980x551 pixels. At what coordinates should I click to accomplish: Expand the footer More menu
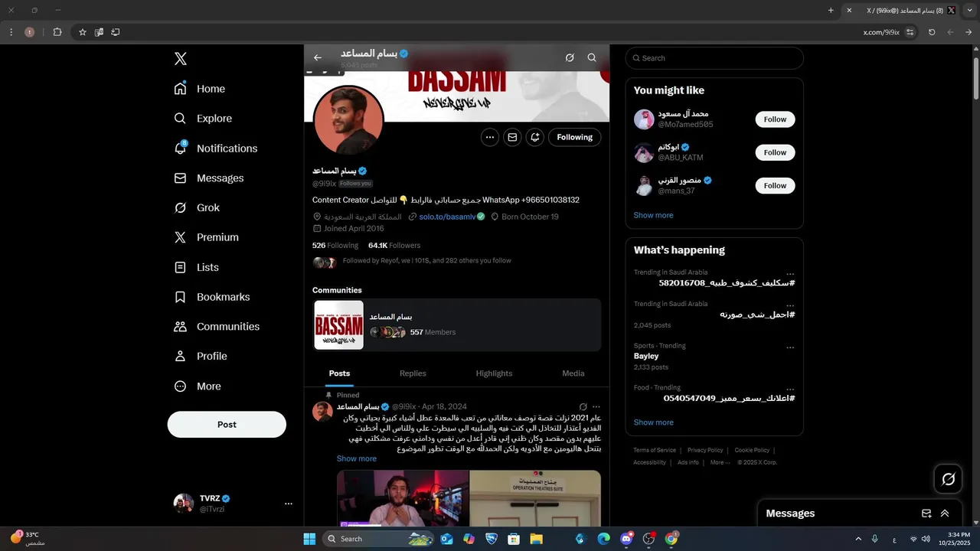coord(720,462)
